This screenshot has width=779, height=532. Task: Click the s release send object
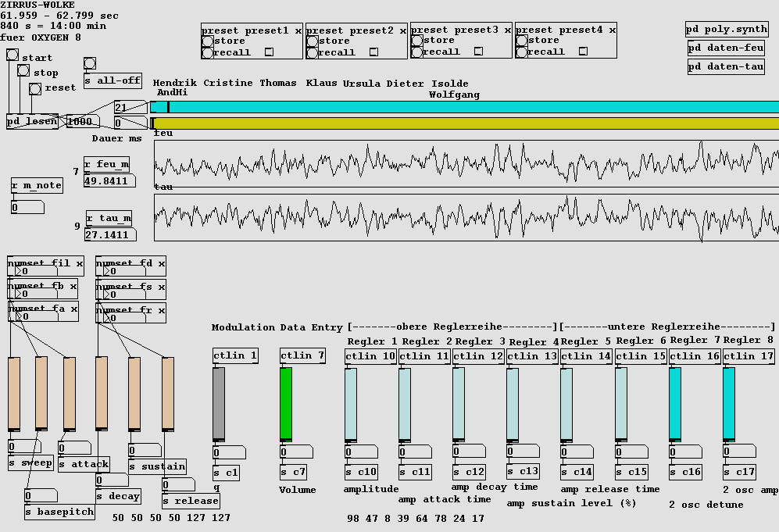tap(191, 501)
